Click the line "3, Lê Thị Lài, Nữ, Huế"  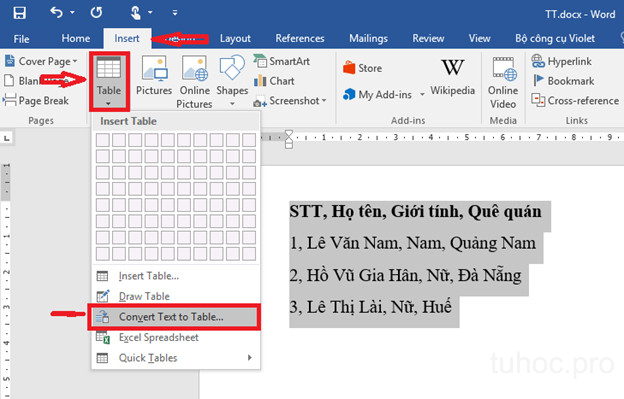pyautogui.click(x=370, y=307)
